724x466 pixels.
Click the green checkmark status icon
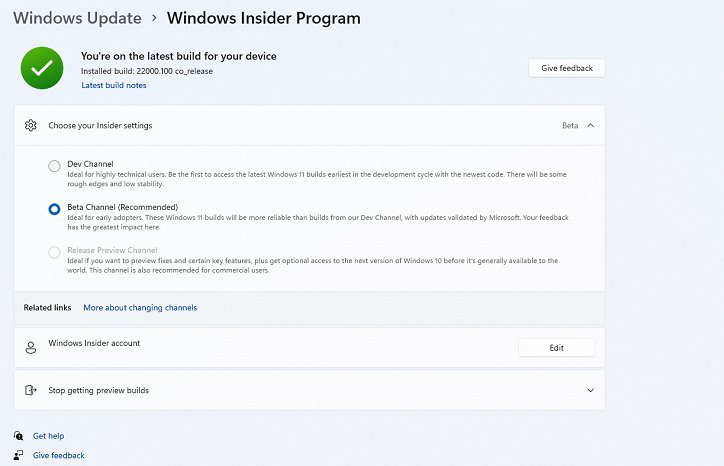point(42,68)
